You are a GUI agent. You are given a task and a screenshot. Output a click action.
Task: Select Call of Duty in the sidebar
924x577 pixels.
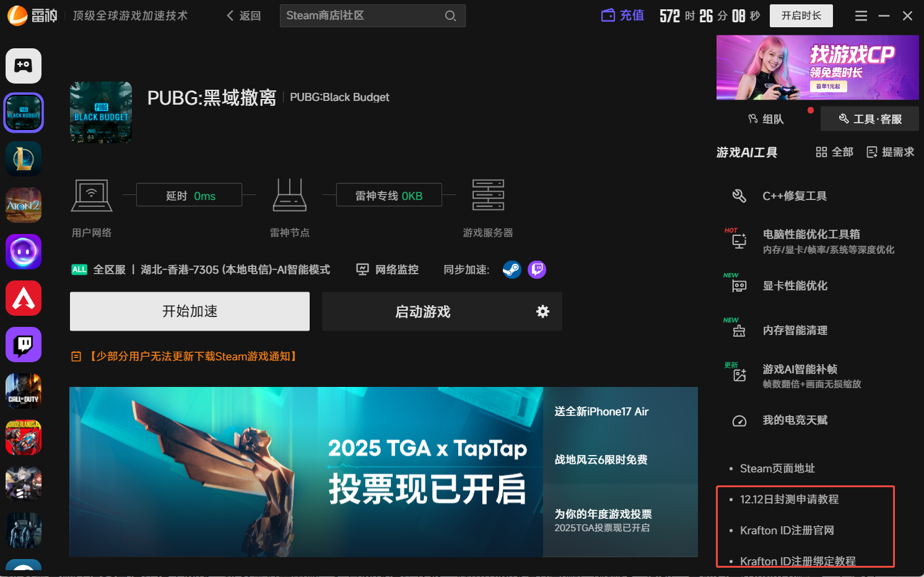pyautogui.click(x=24, y=391)
